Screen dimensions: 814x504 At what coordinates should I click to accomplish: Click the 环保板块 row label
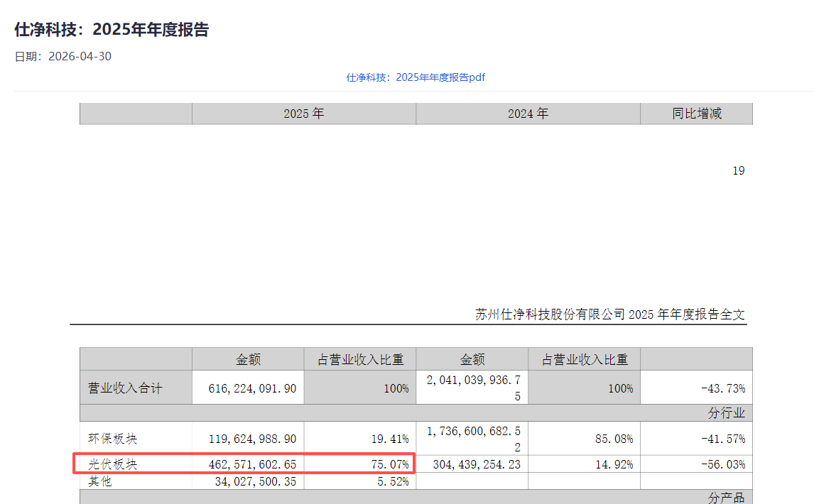113,439
